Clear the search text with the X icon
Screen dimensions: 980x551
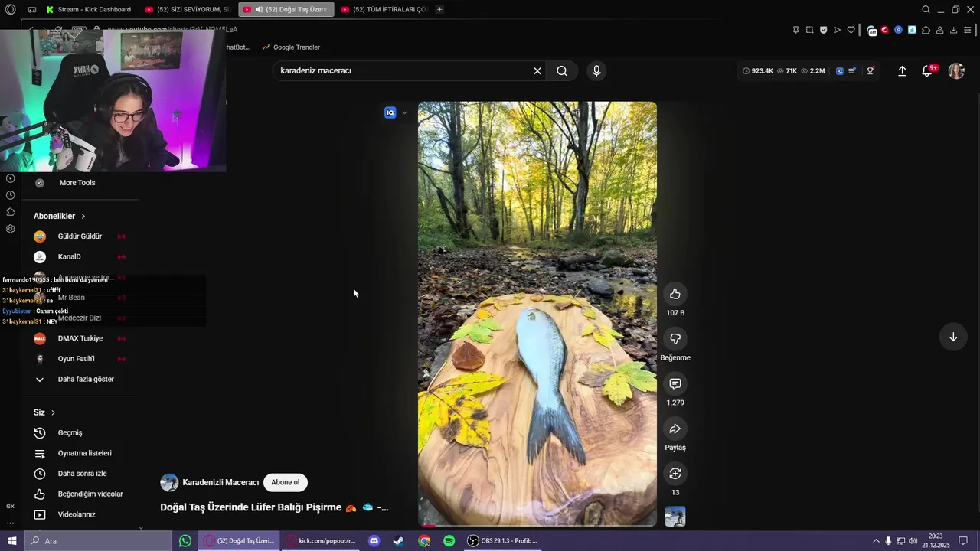click(537, 70)
